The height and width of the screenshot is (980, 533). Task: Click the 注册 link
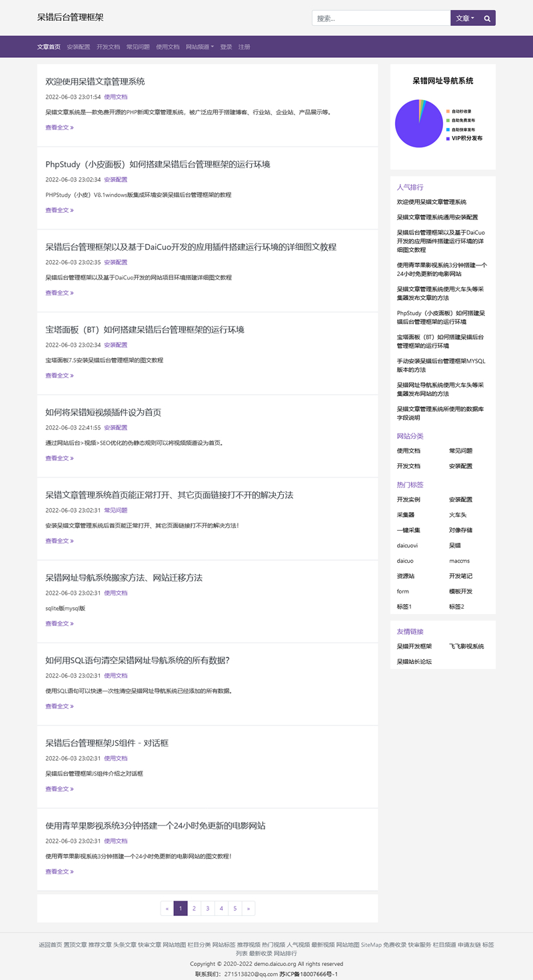[x=244, y=47]
